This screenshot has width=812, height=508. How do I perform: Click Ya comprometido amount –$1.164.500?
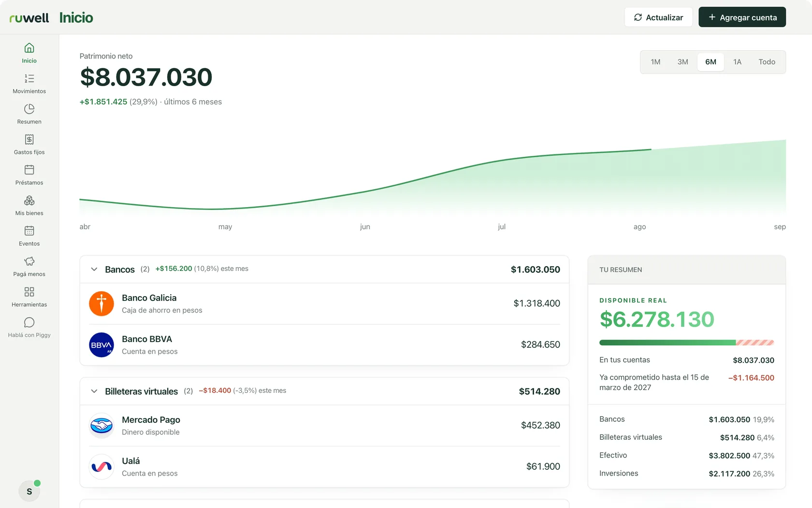pyautogui.click(x=751, y=378)
